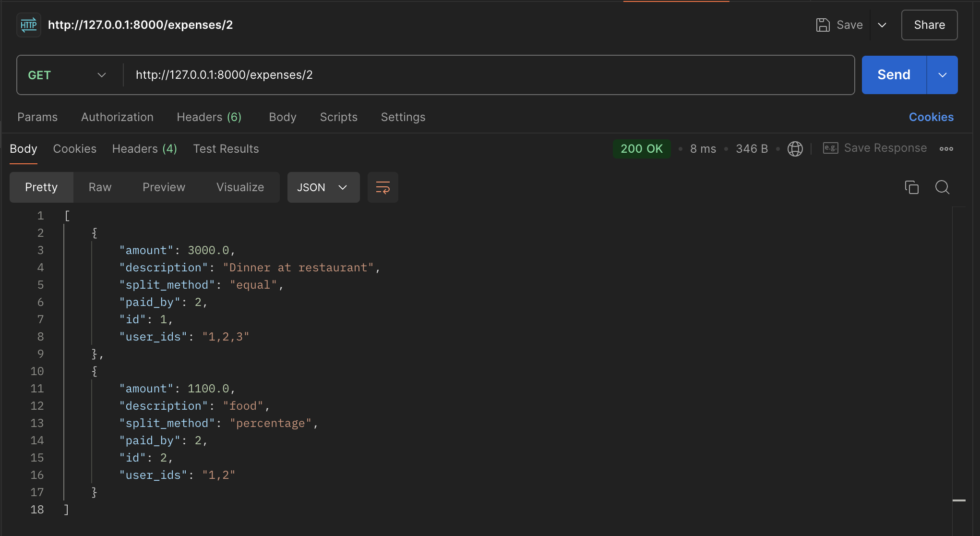Copy response body with copy icon

911,187
